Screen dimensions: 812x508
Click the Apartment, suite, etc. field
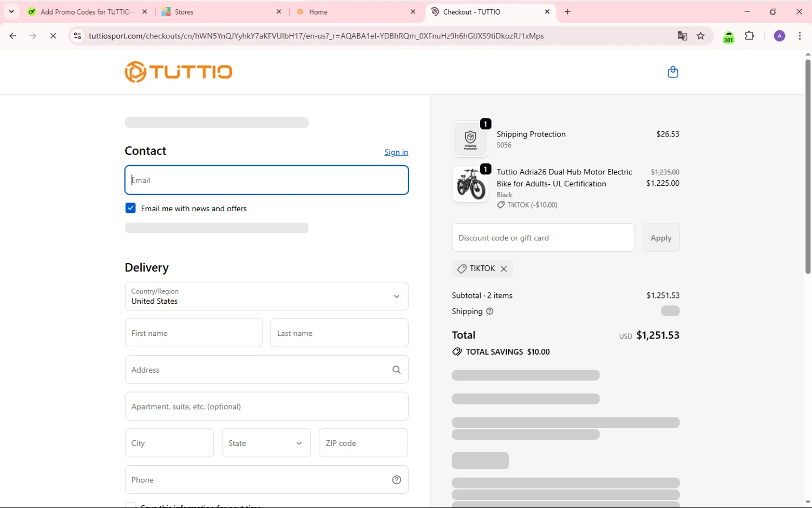266,406
